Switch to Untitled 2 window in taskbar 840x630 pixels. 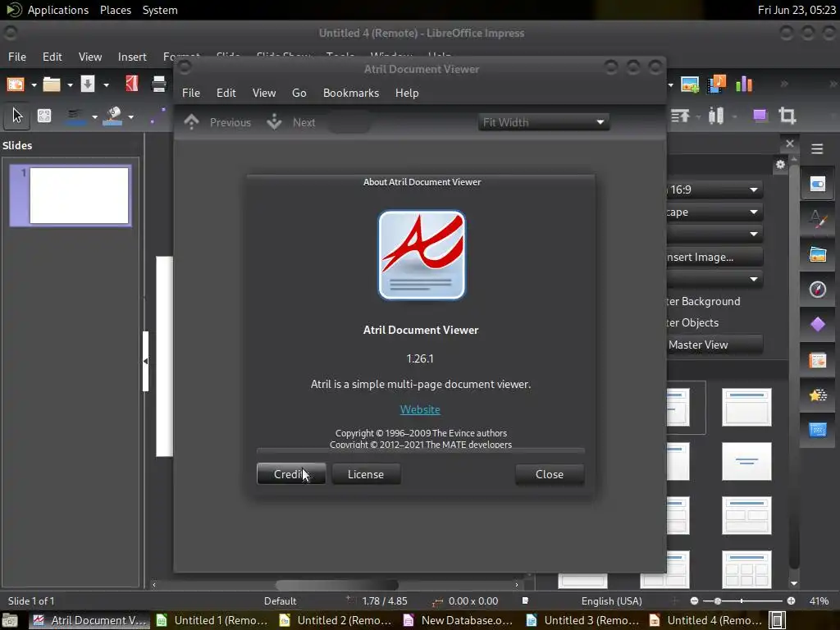coord(337,620)
